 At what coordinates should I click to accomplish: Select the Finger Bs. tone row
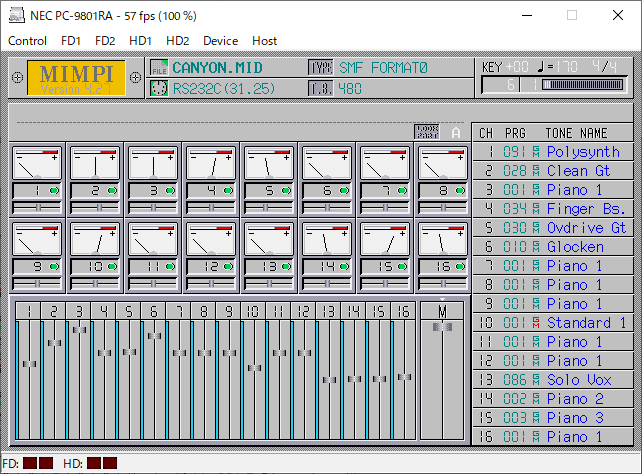[553, 209]
